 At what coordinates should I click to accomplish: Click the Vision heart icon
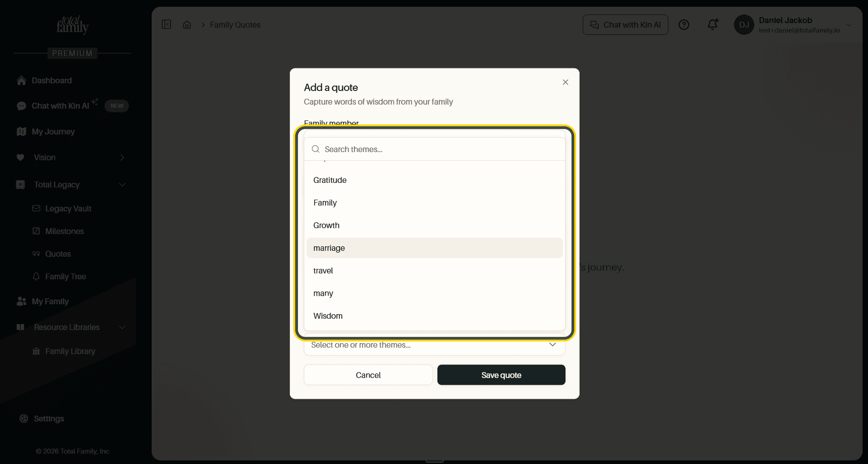coord(20,158)
